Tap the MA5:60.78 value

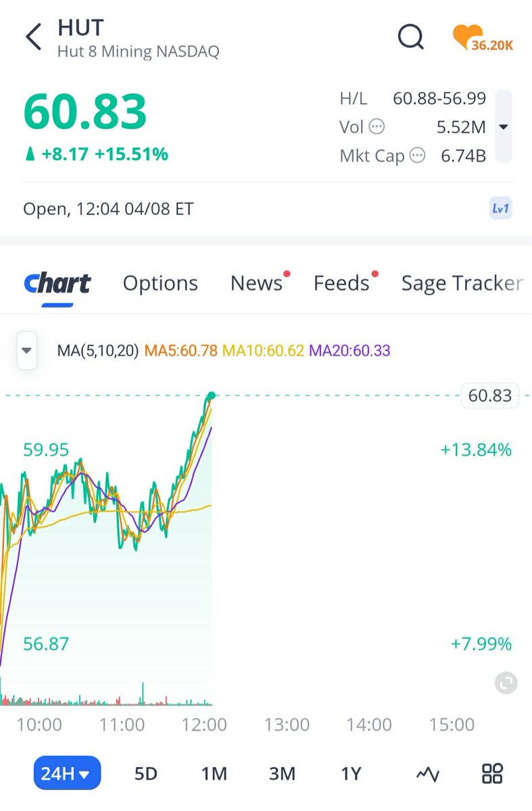click(182, 351)
